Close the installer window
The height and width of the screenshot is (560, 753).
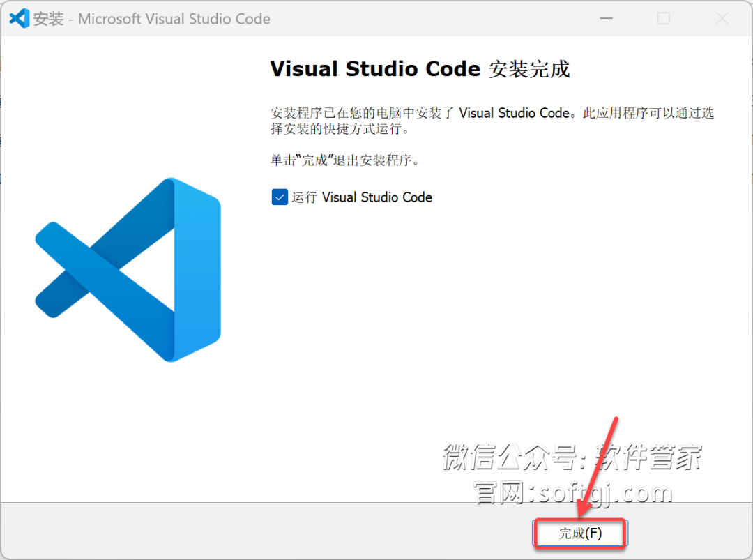coord(722,18)
